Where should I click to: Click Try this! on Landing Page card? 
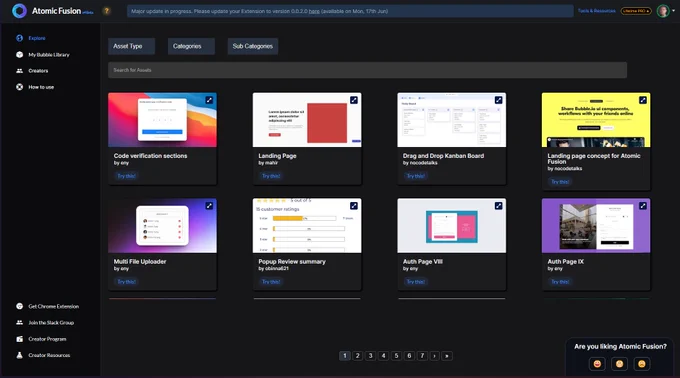click(271, 176)
